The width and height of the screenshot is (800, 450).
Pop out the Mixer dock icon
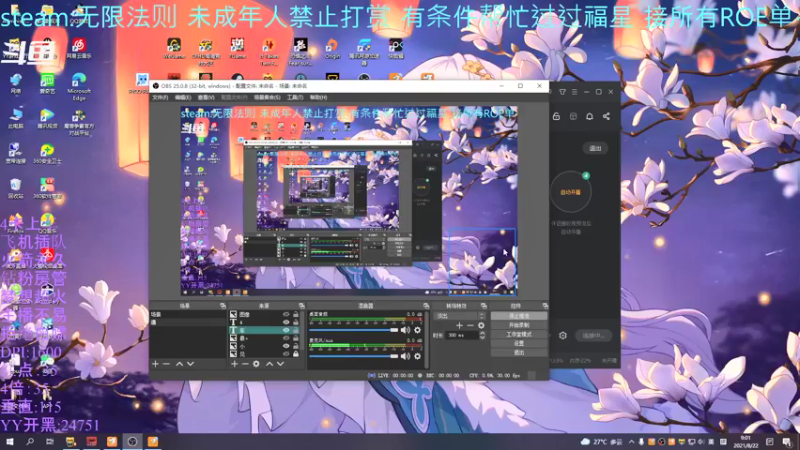click(x=426, y=306)
